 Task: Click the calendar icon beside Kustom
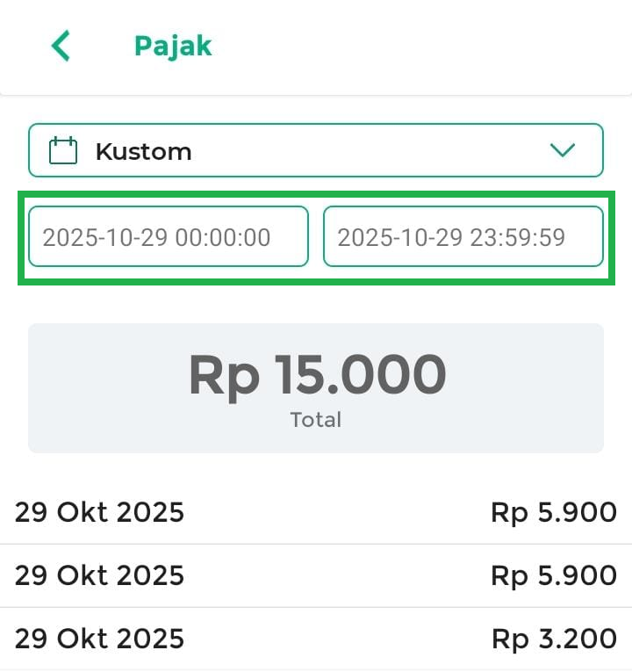pyautogui.click(x=63, y=151)
